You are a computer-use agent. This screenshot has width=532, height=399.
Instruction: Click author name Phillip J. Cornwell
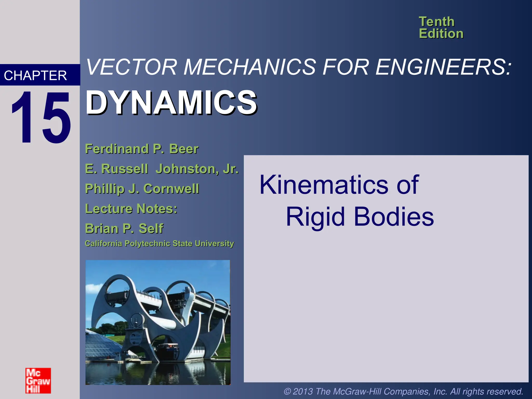[142, 189]
